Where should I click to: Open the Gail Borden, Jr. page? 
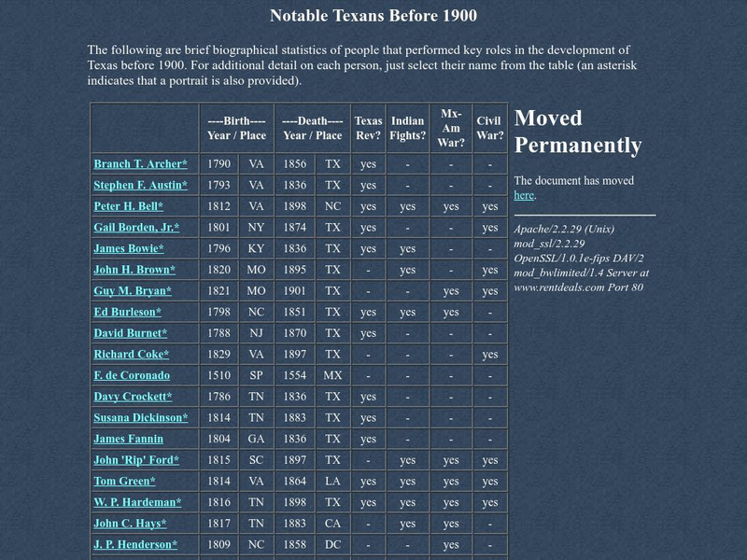pos(133,227)
